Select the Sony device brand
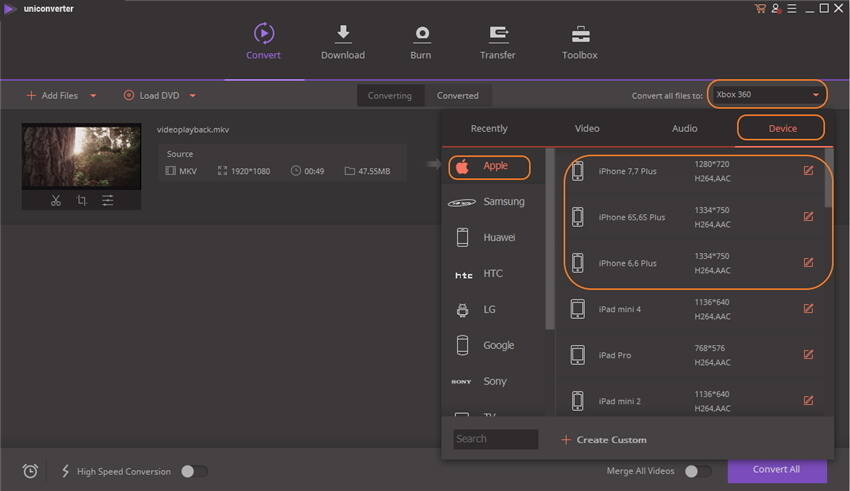The width and height of the screenshot is (850, 491). (x=493, y=382)
